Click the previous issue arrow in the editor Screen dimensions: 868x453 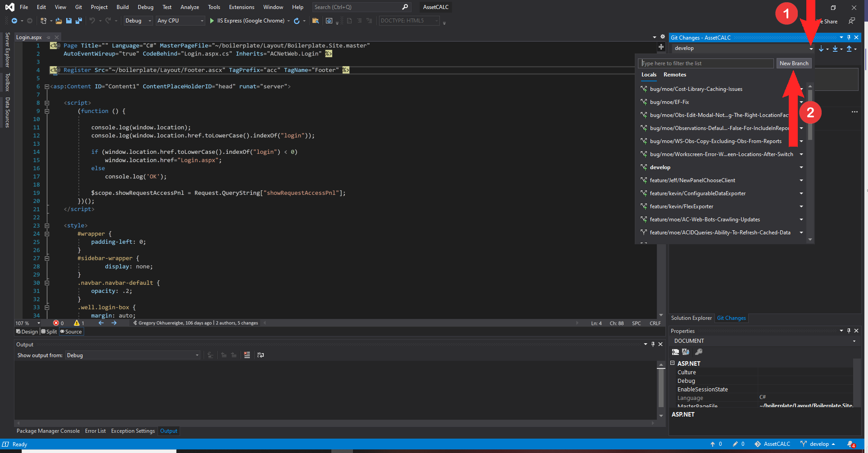[101, 323]
